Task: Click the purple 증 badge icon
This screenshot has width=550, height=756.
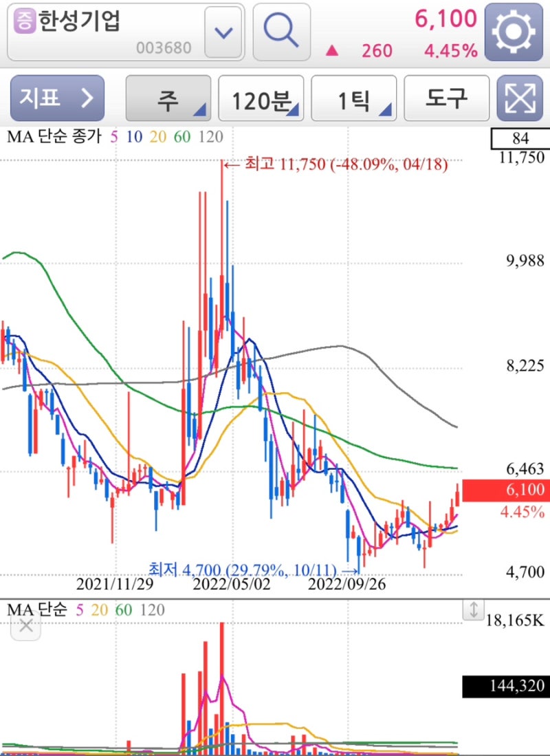Action: coord(24,21)
